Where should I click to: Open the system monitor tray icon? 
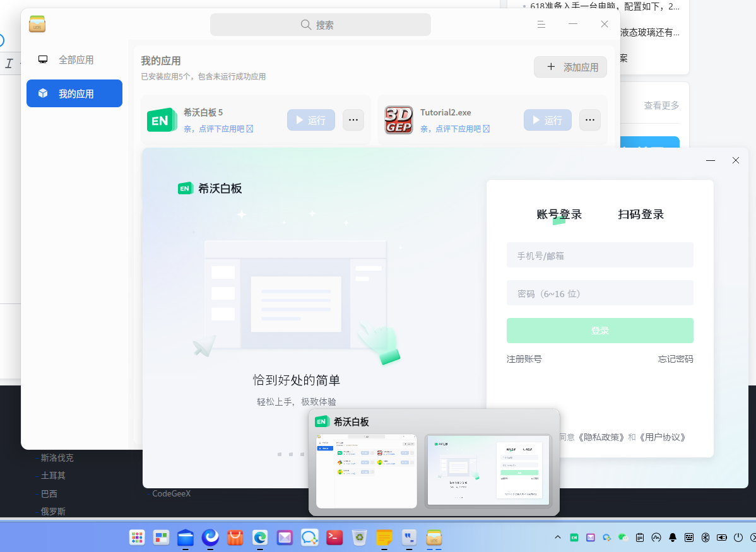click(x=656, y=537)
